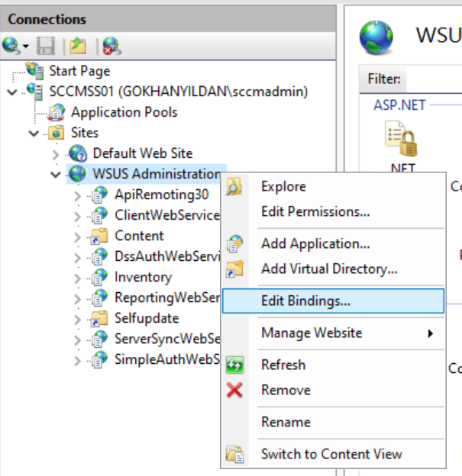
Task: Select ApiRemoting30 in the tree
Action: (161, 195)
